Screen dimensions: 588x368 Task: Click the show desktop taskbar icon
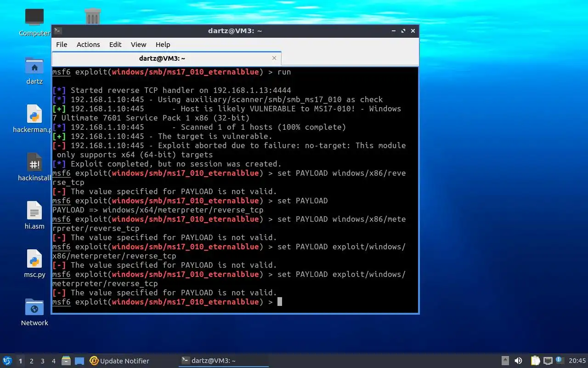coord(79,361)
